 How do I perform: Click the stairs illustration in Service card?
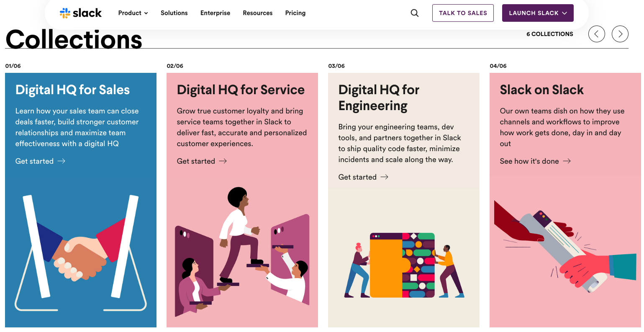tap(242, 252)
